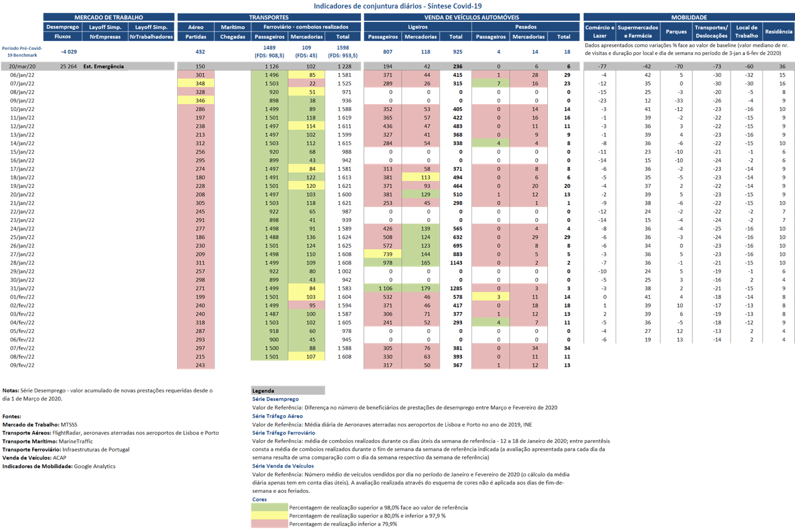Click the 31/jan/22 date cell
795x532 pixels.
[x=22, y=288]
